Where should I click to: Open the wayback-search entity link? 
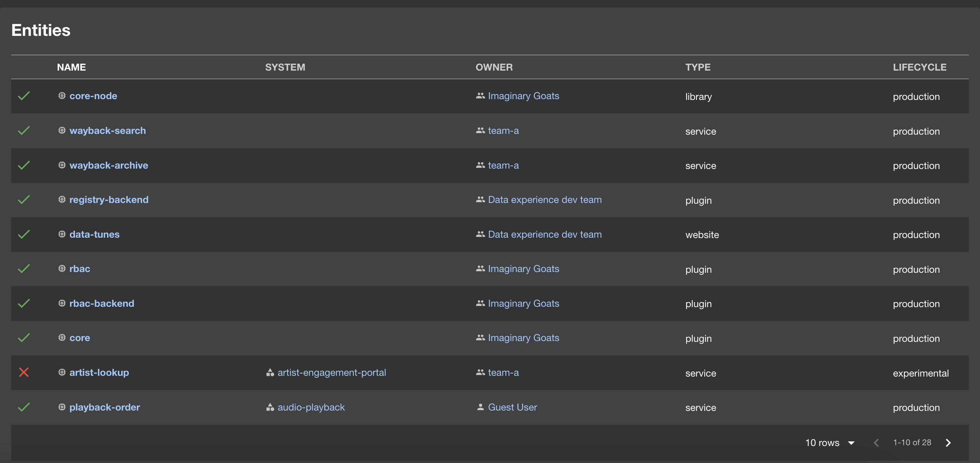108,130
